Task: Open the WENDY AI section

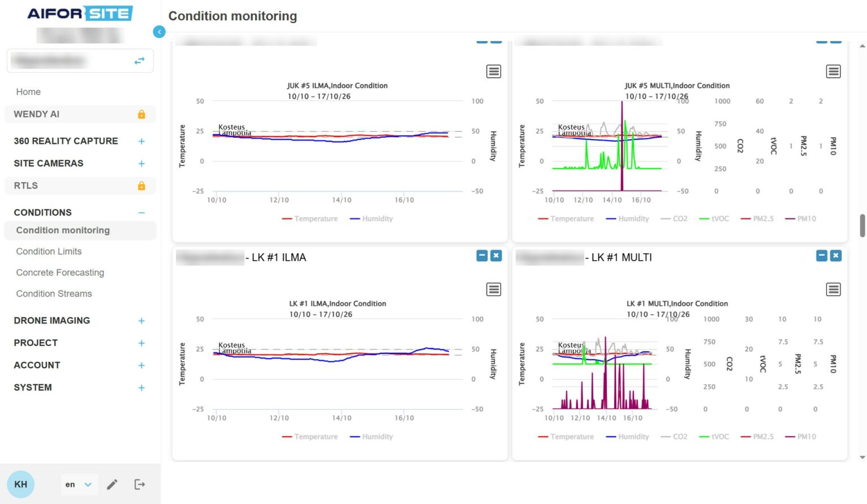Action: (80, 114)
